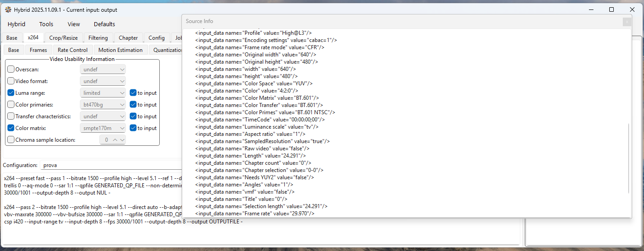Untick "to input" next to Color matrix
The height and width of the screenshot is (251, 644).
[x=133, y=128]
